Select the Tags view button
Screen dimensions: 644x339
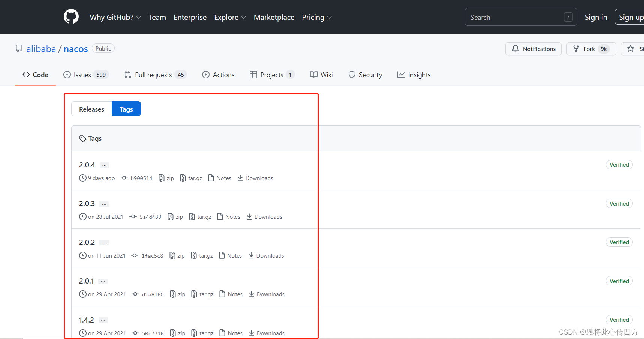[x=126, y=109]
